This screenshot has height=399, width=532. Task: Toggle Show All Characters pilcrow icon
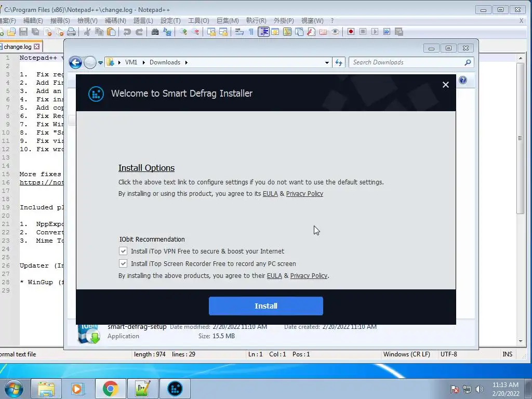coord(251,32)
